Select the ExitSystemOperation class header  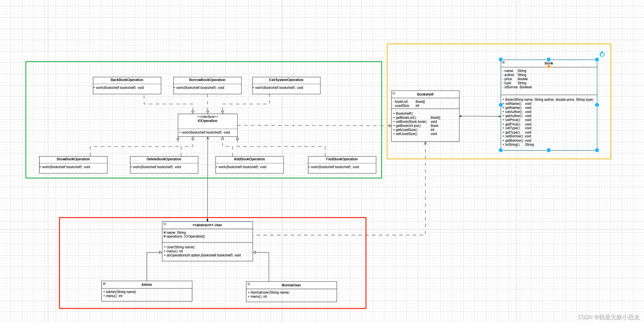point(286,80)
